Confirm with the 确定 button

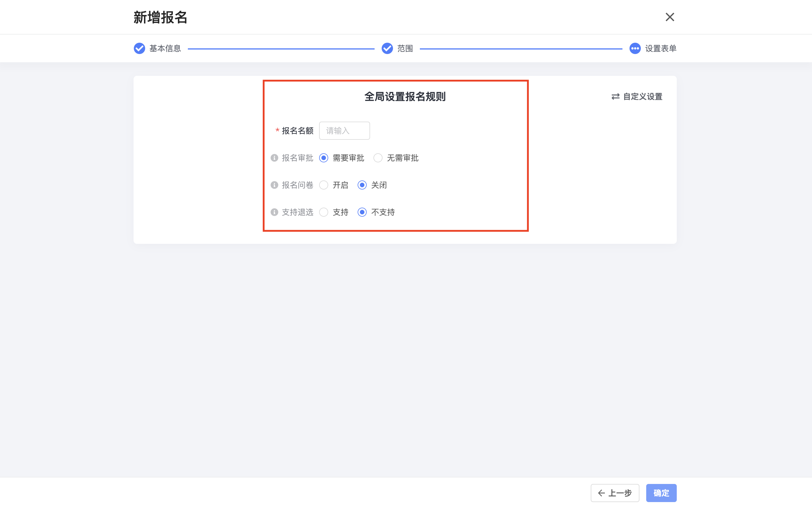[661, 493]
